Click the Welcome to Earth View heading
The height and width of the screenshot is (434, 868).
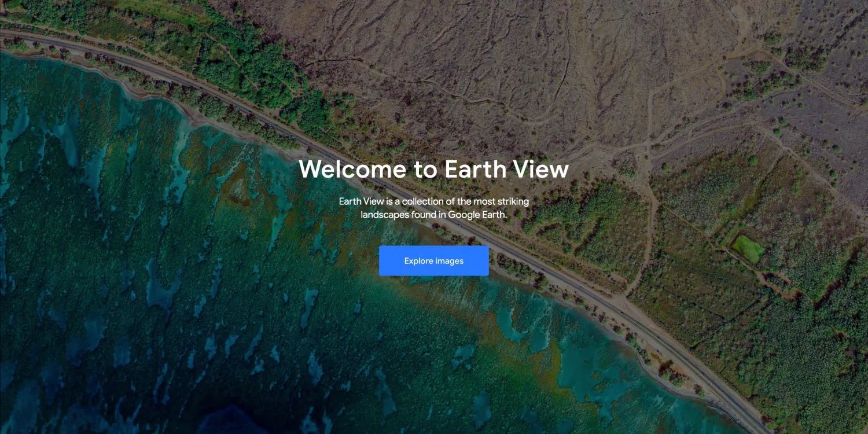coord(433,169)
